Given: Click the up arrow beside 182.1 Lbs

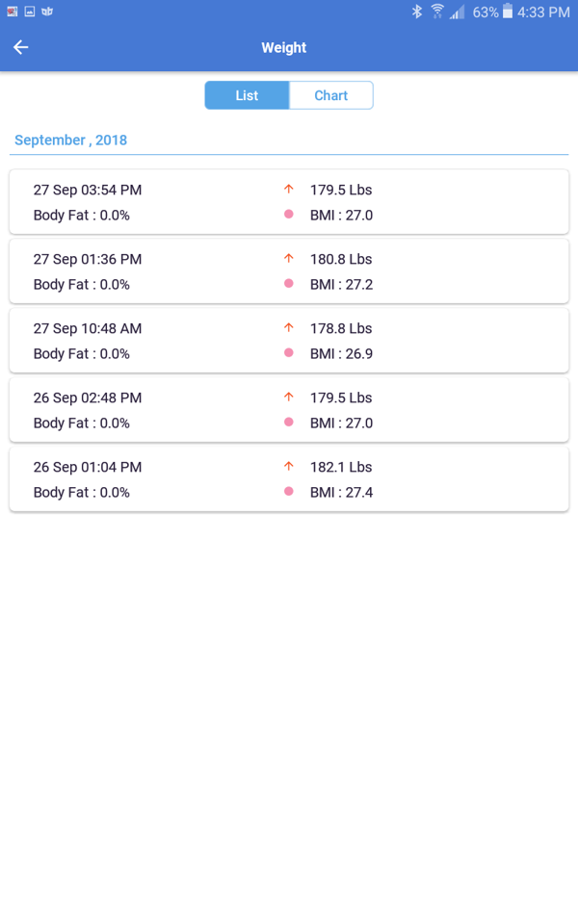Looking at the screenshot, I should tap(288, 467).
